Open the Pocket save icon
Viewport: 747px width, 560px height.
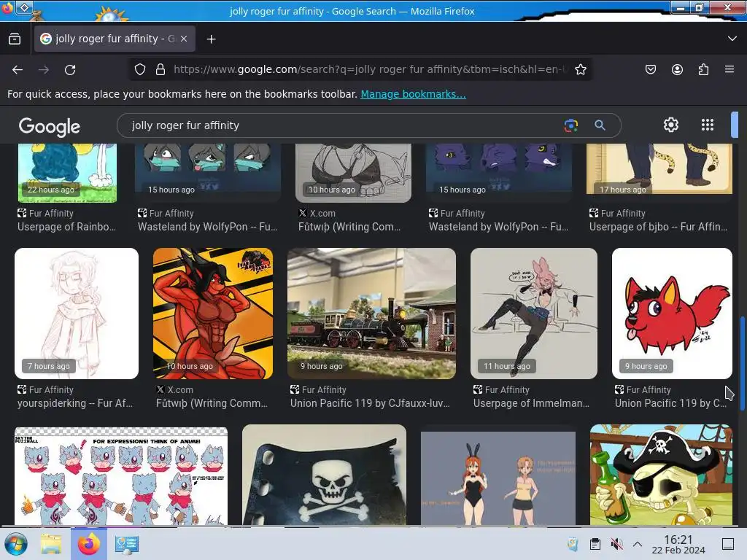tap(650, 69)
